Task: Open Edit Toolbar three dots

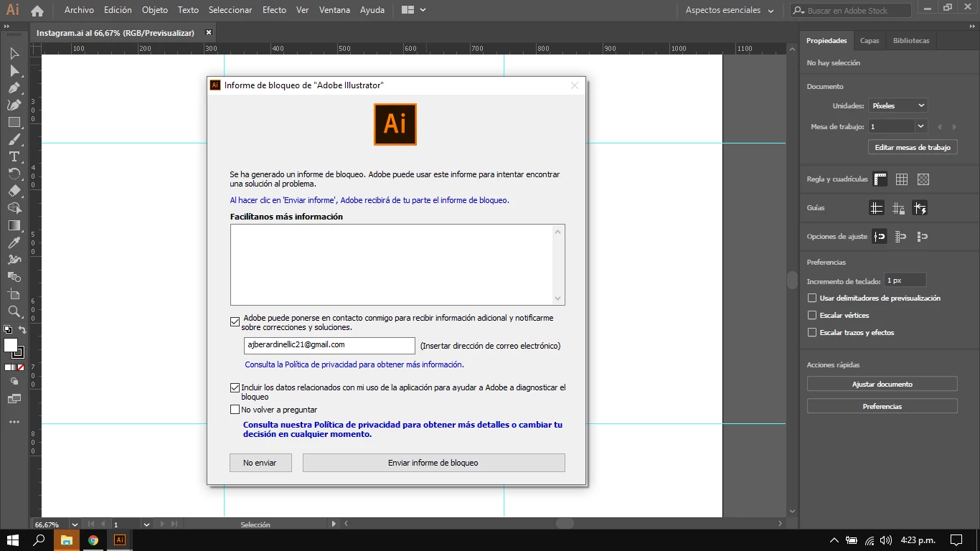Action: click(x=14, y=422)
